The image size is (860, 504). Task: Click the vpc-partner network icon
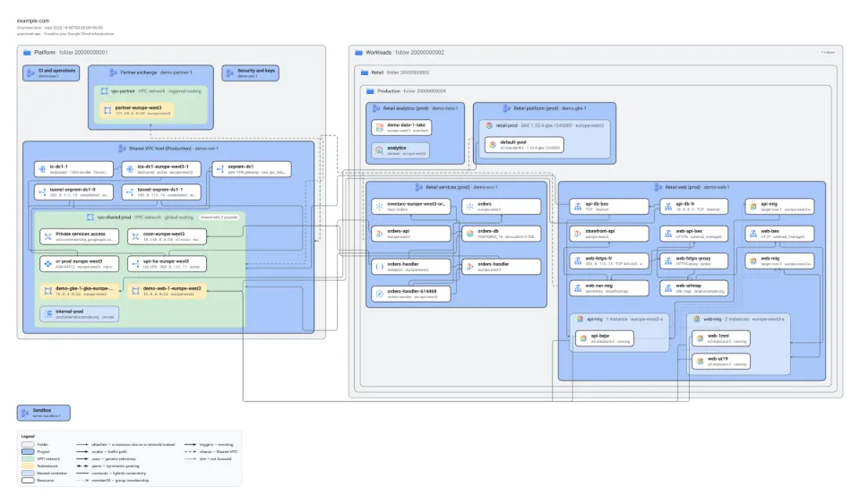pos(104,91)
